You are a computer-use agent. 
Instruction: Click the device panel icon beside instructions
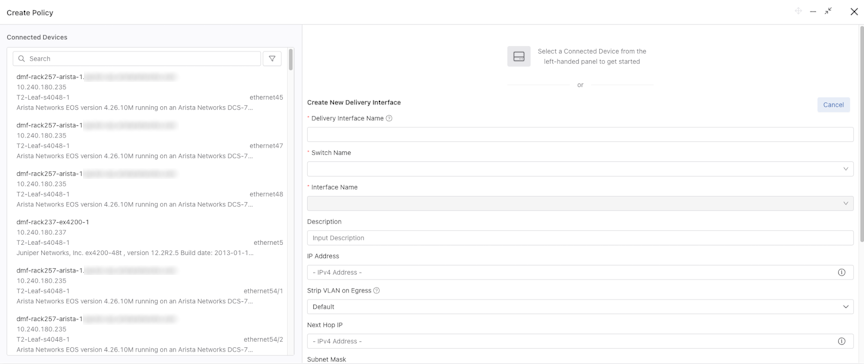(519, 56)
